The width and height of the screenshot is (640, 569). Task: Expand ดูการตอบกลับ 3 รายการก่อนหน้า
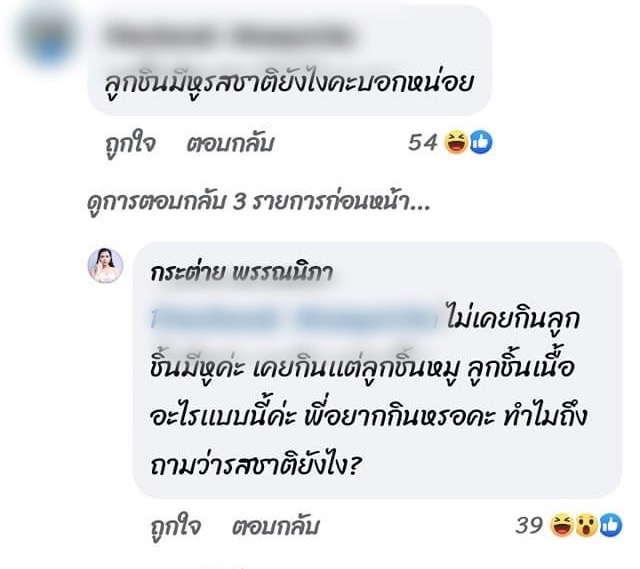258,202
